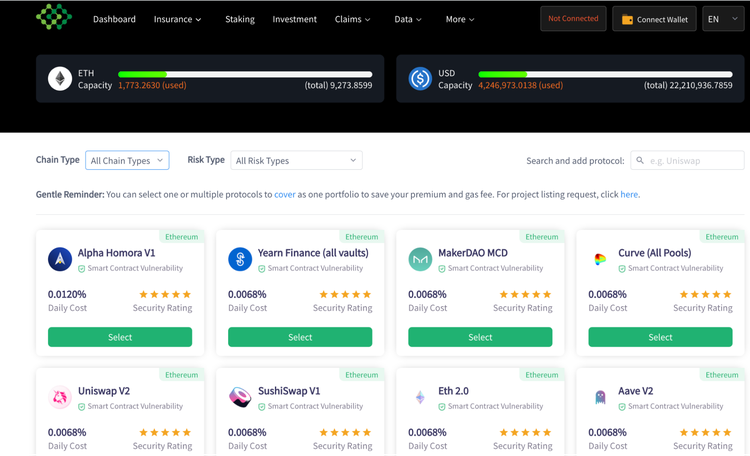The image size is (750, 456).
Task: Click the Eth 2.0 title text
Action: point(453,391)
